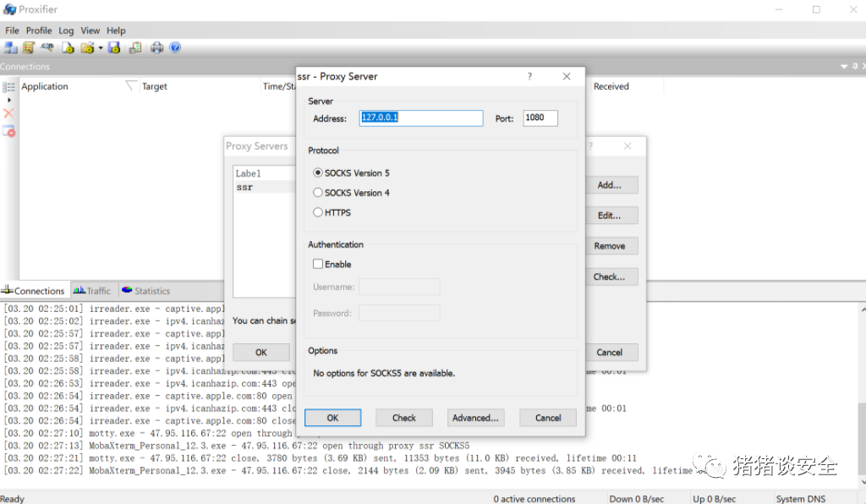Select HTTPS protocol radio button
Image resolution: width=866 pixels, height=504 pixels.
[318, 212]
